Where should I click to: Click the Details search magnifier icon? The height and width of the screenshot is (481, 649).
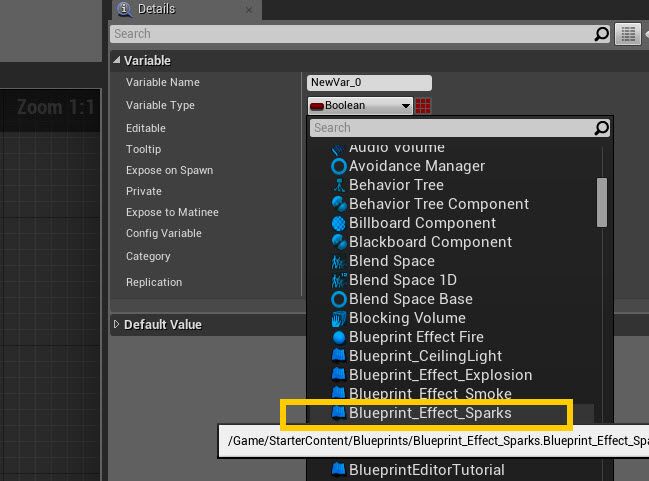coord(601,34)
